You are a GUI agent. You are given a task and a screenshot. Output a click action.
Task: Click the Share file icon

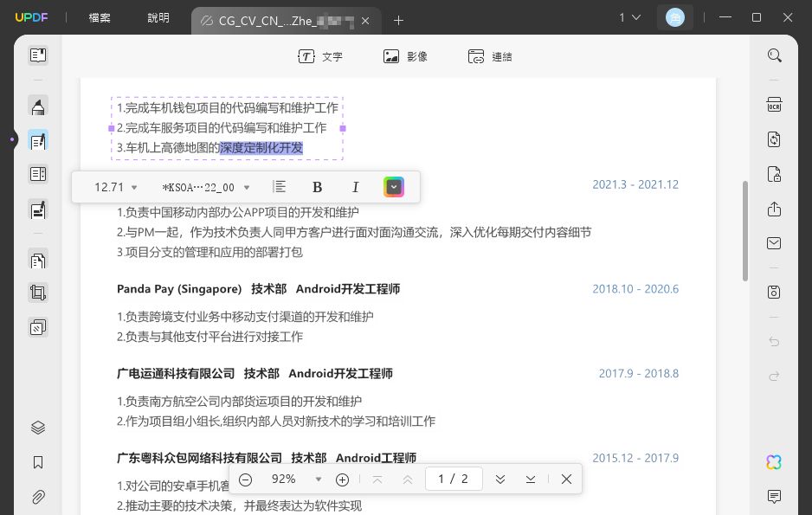click(774, 209)
